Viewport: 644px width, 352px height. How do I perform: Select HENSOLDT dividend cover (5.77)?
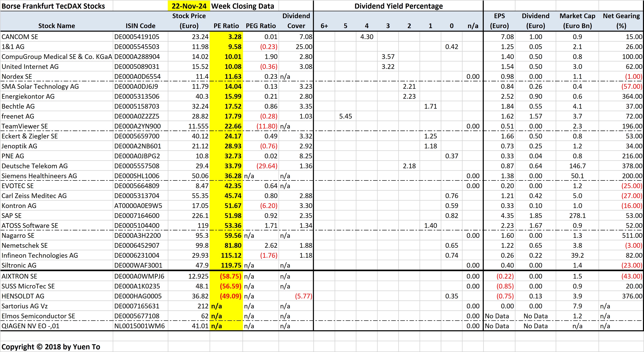tap(303, 296)
